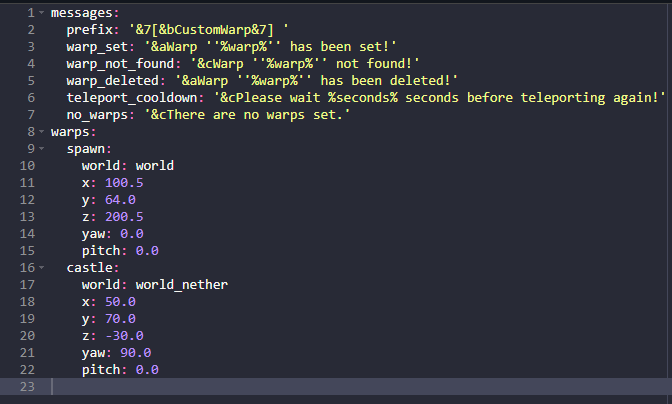Collapse the messages section fold arrow
The height and width of the screenshot is (404, 672).
pyautogui.click(x=39, y=13)
